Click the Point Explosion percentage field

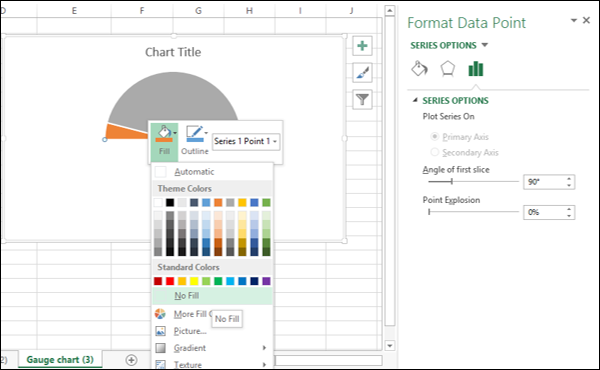point(545,212)
